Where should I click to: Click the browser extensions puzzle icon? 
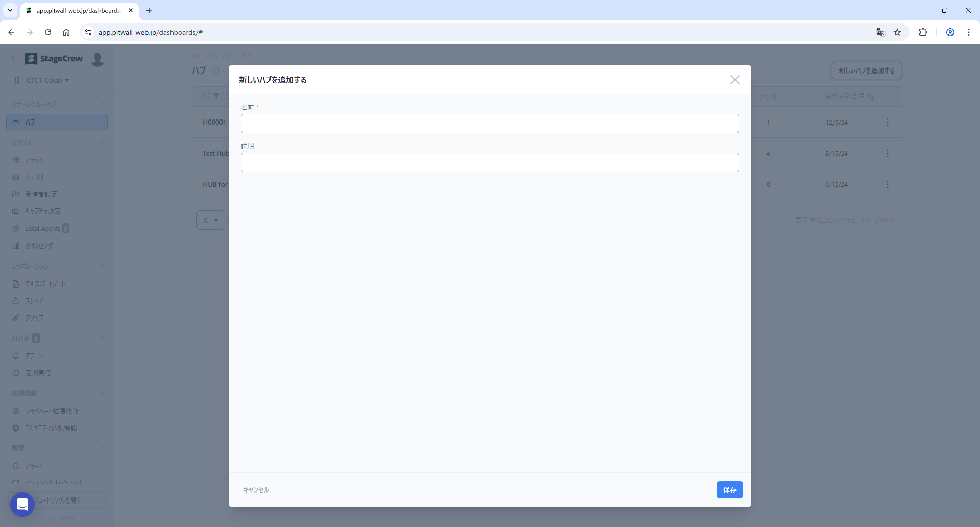923,32
